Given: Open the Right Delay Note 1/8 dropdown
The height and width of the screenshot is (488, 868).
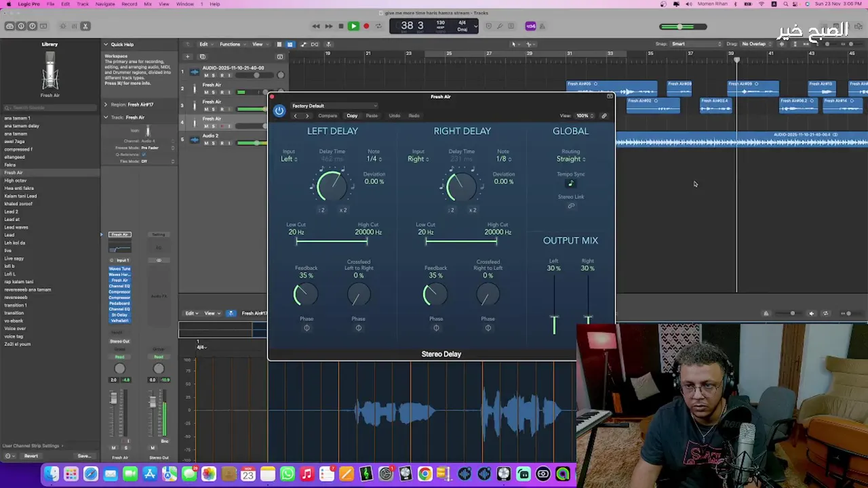Looking at the screenshot, I should [502, 159].
